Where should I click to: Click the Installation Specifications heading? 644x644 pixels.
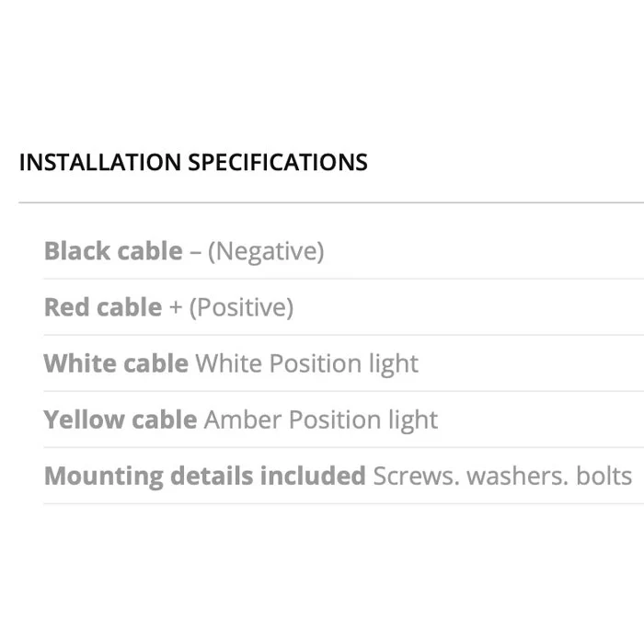(x=193, y=162)
